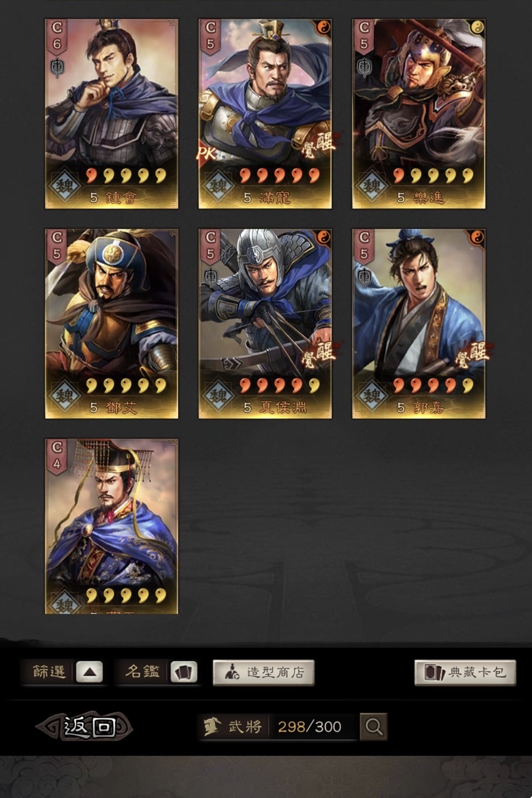Click the yin-yang icon on 樂進 card
532x798 pixels.
click(x=476, y=28)
